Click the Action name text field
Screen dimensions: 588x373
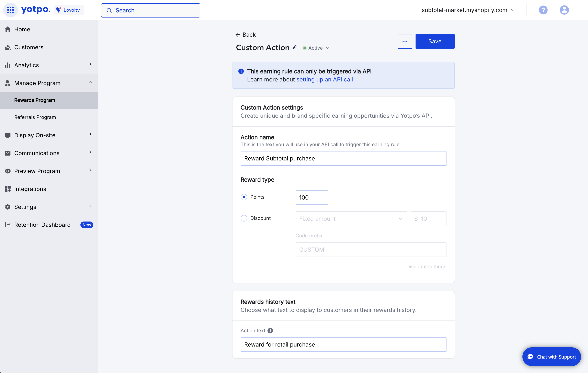click(x=343, y=158)
